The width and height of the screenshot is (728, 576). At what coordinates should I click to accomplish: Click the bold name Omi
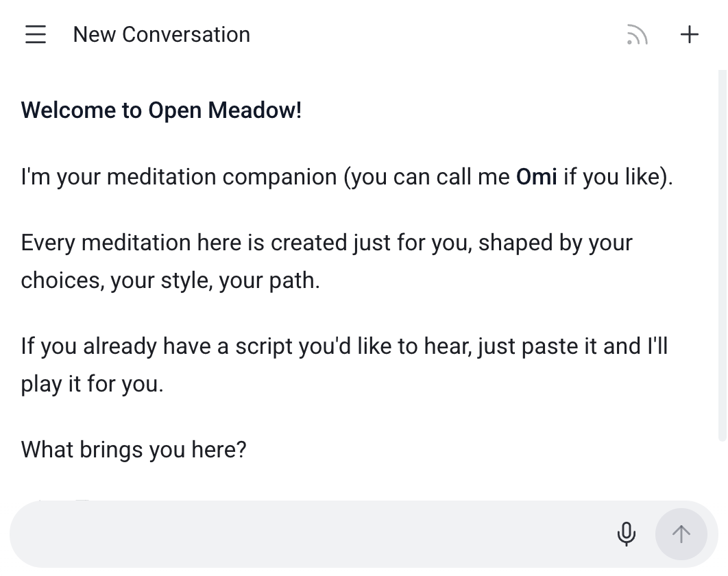click(536, 177)
